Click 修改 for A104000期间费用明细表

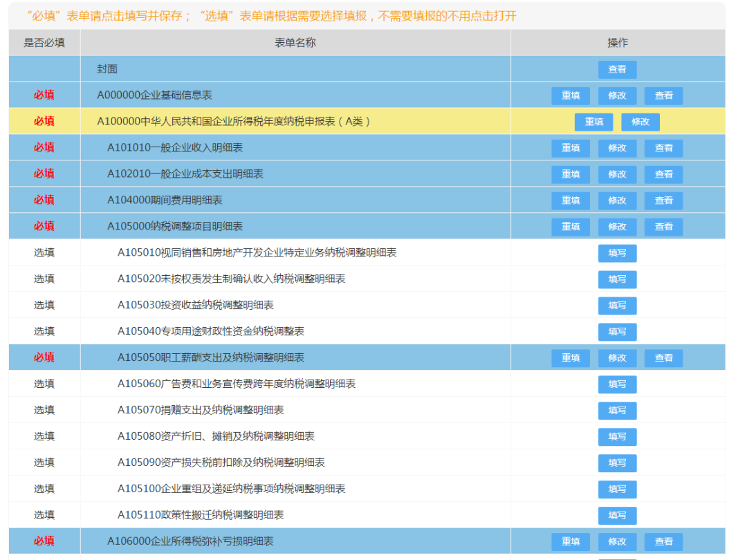click(x=617, y=200)
